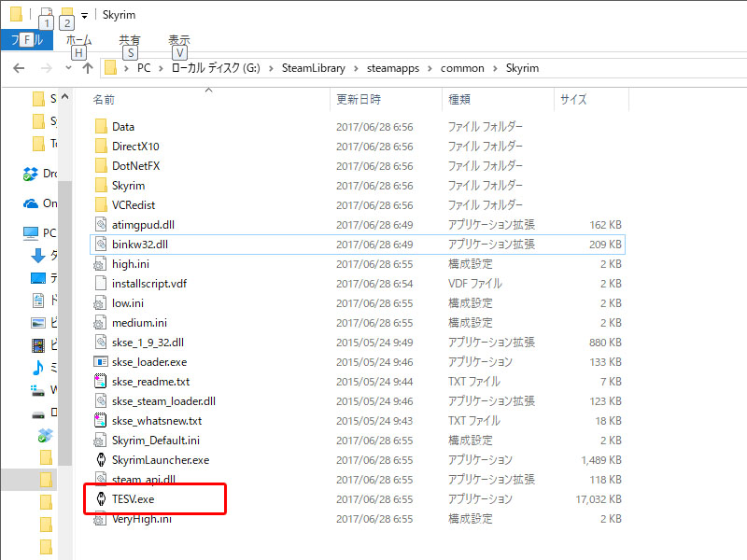Click the SkyrimLauncher.exe application icon

pyautogui.click(x=101, y=460)
